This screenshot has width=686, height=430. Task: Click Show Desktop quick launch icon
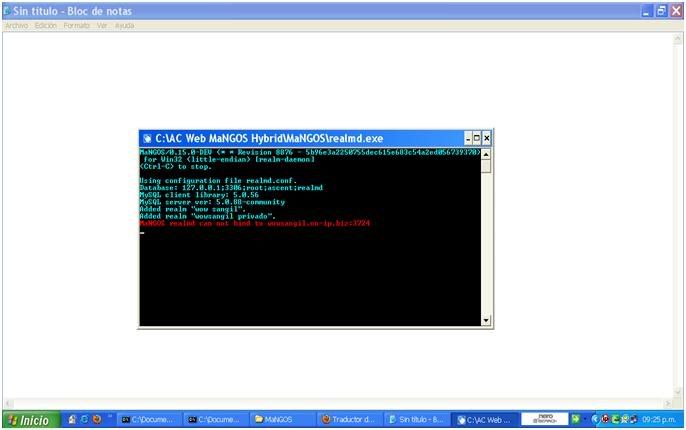pyautogui.click(x=72, y=420)
